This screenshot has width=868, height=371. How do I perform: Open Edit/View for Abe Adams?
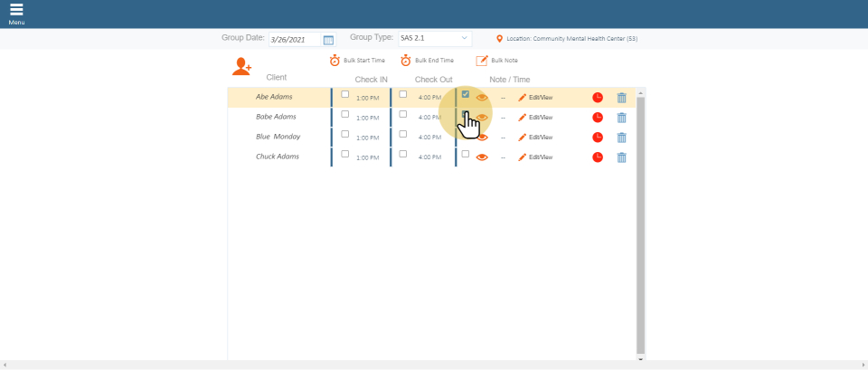click(535, 97)
